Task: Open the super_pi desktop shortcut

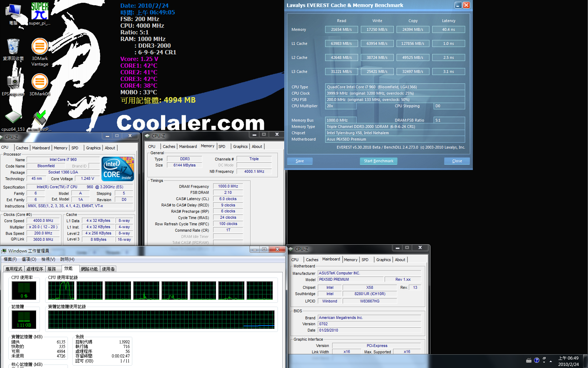Action: [40, 14]
